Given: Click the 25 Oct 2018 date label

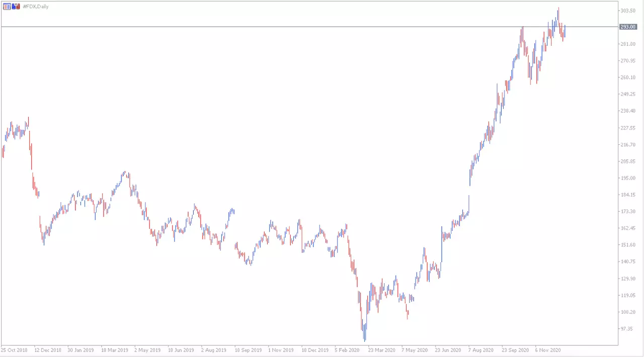Looking at the screenshot, I should coord(15,350).
